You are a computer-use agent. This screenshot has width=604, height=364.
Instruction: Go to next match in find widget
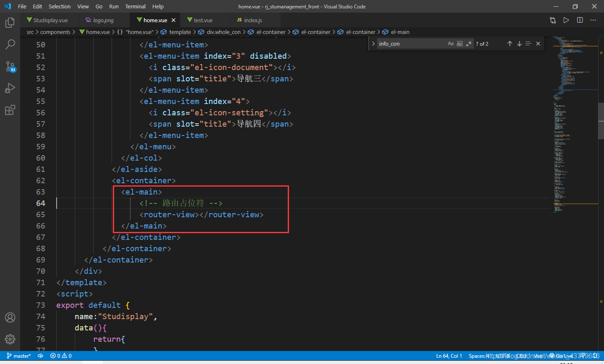(519, 44)
